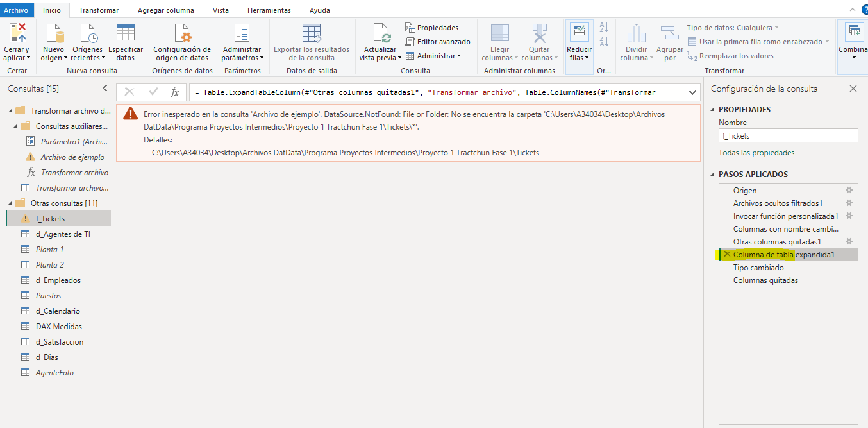Screen dimensions: 868x428
Task: Click the Especificar datos table icon
Action: [126, 33]
